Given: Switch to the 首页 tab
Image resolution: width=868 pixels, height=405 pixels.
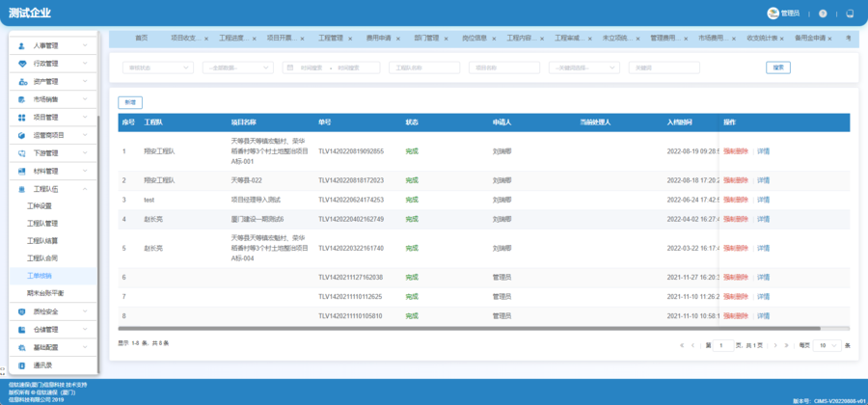Looking at the screenshot, I should point(142,39).
